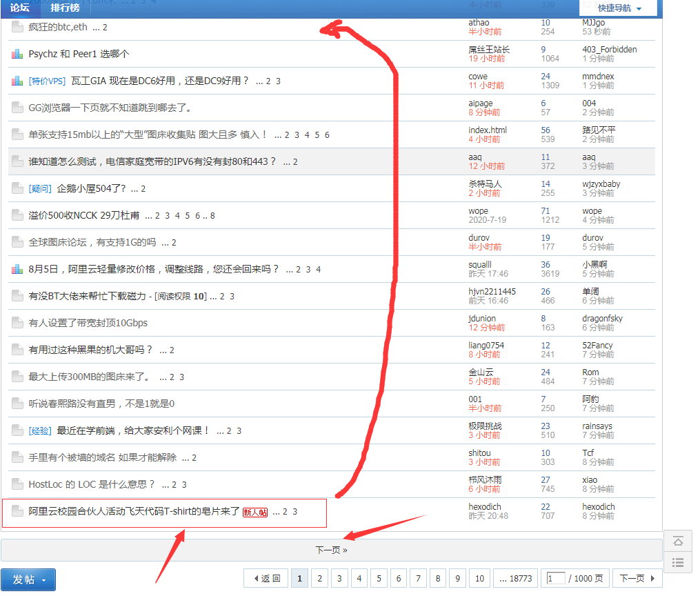Image resolution: width=700 pixels, height=596 pixels.
Task: Click thread icon beside 最大上传300MB post
Action: pos(17,377)
